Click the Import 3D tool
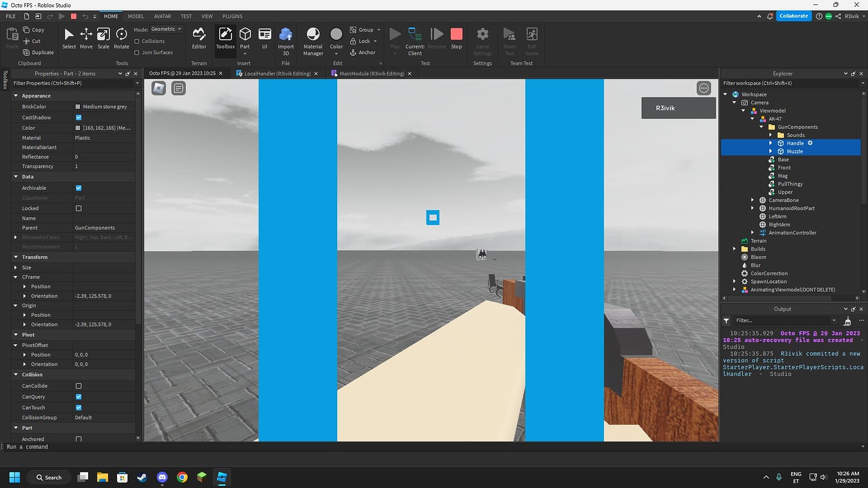The height and width of the screenshot is (488, 868). [x=286, y=38]
